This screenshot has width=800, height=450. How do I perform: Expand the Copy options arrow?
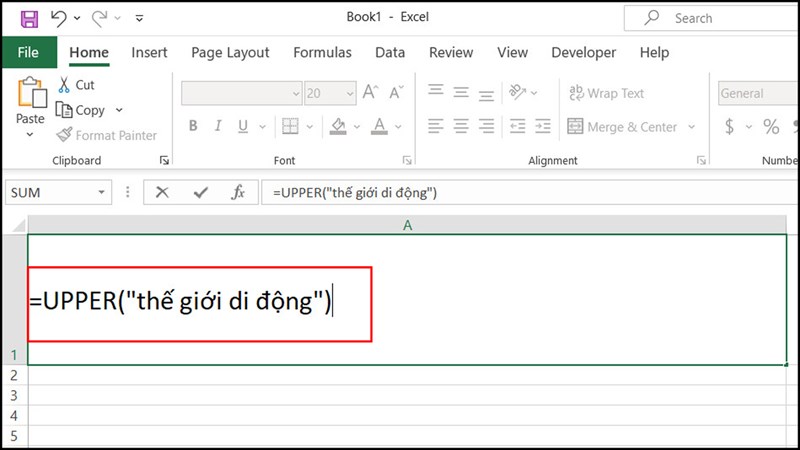pos(119,110)
